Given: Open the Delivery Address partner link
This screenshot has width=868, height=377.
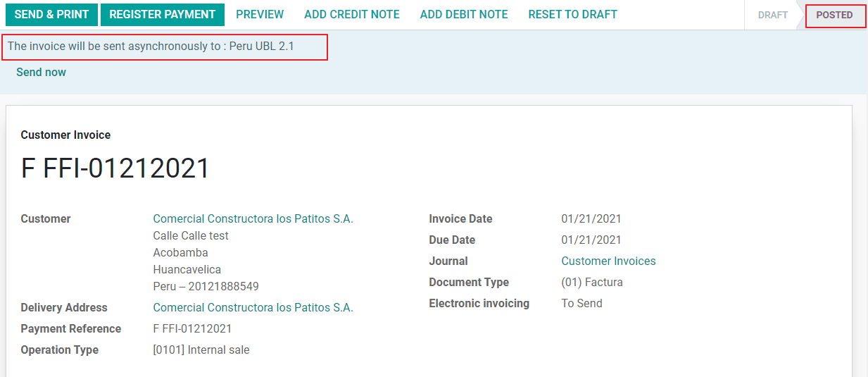Looking at the screenshot, I should pyautogui.click(x=253, y=307).
